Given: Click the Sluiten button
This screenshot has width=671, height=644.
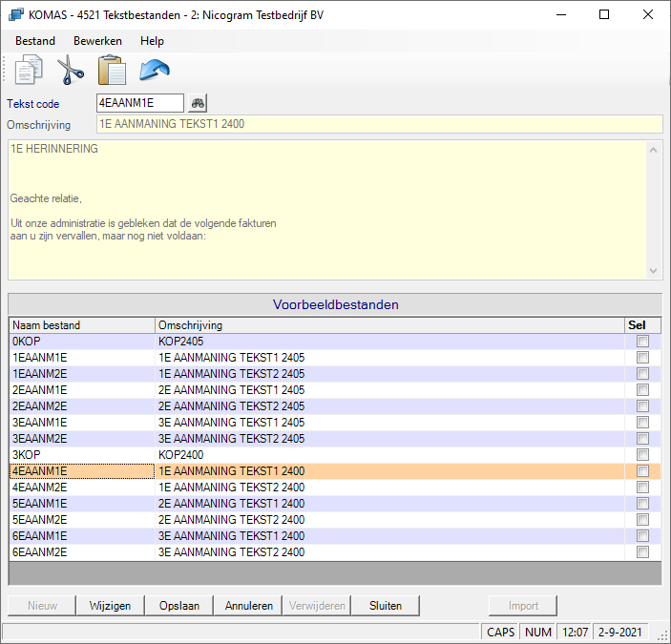Looking at the screenshot, I should [x=386, y=606].
